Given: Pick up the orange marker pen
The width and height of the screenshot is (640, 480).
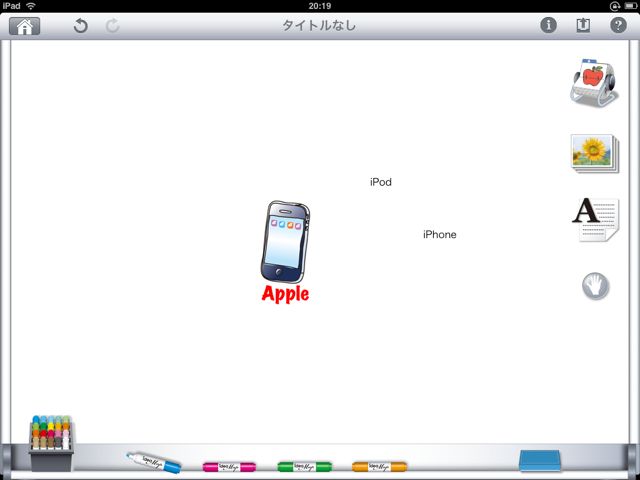Looking at the screenshot, I should [380, 466].
